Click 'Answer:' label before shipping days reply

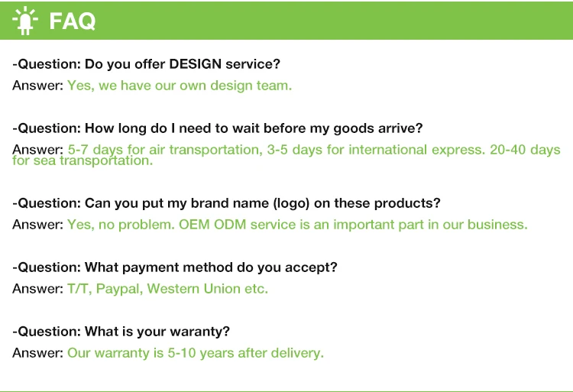coord(37,149)
